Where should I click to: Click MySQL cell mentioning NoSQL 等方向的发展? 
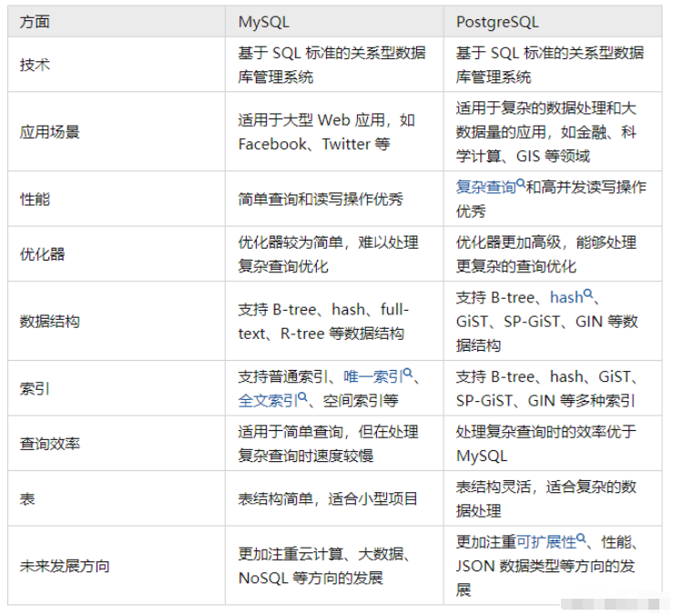point(334,566)
